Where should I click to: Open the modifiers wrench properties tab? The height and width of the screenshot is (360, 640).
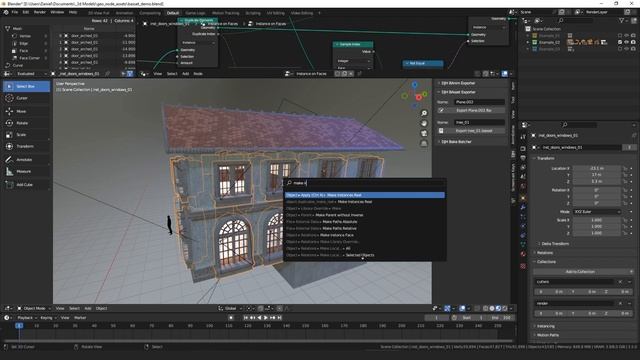[x=523, y=207]
